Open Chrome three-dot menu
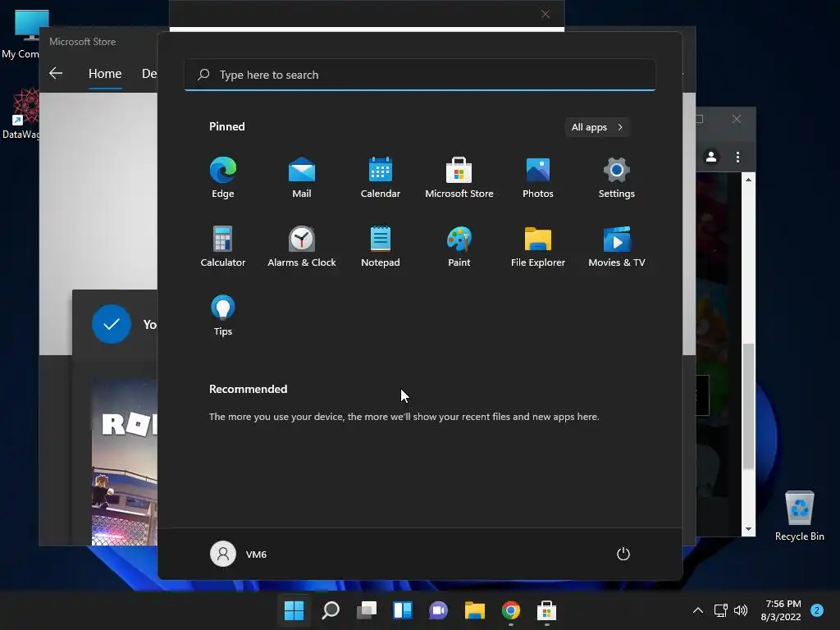This screenshot has height=630, width=840. (737, 157)
